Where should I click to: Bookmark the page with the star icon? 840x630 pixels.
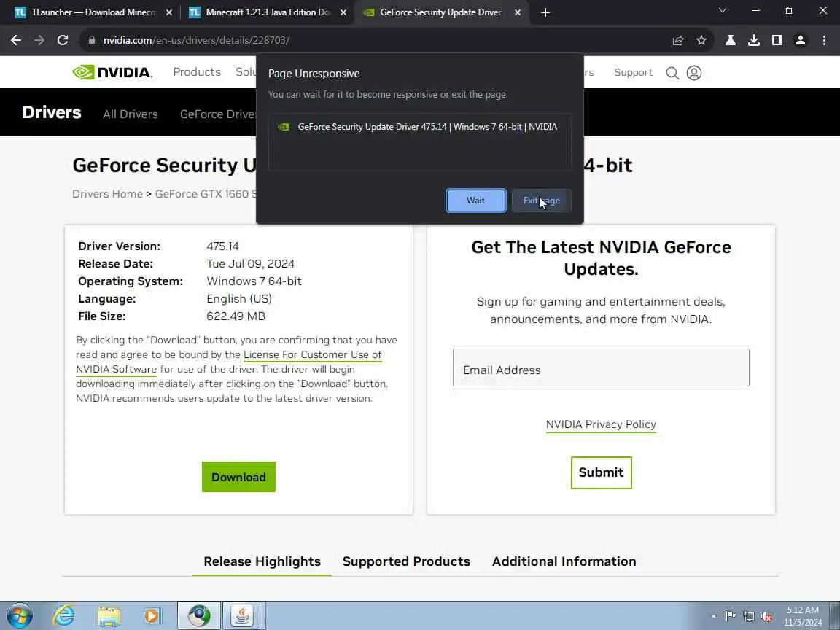click(701, 40)
